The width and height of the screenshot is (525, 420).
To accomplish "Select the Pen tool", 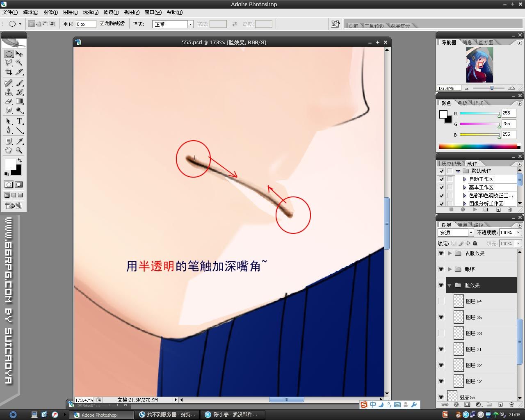I will pyautogui.click(x=9, y=130).
